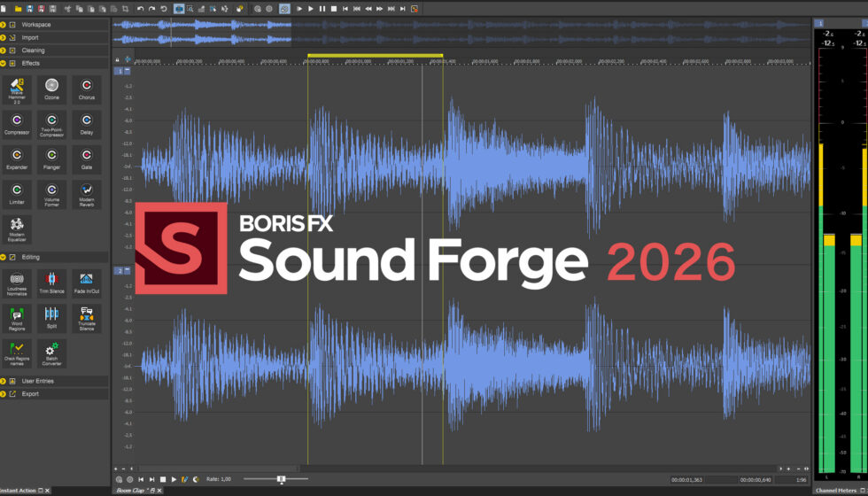Click the yellow selection bar on ruler
Screen dimensions: 868x496
375,55
